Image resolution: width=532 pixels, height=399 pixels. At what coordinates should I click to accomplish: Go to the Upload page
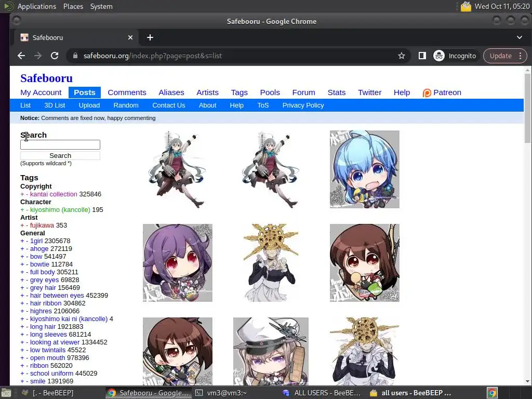89,105
